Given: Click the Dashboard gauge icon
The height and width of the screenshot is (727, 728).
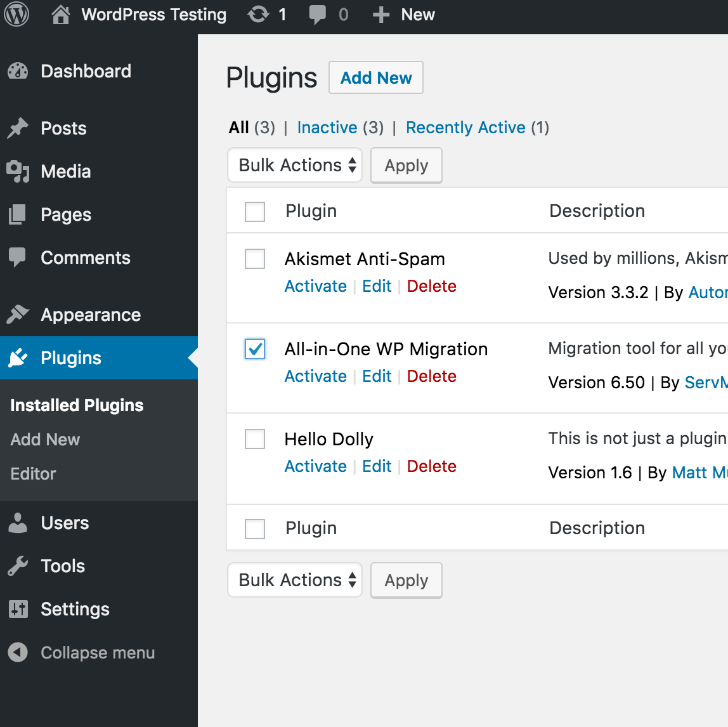Looking at the screenshot, I should pyautogui.click(x=18, y=72).
